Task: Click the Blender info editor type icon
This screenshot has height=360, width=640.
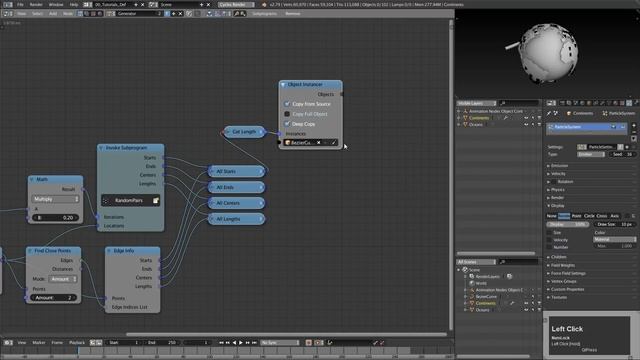Action: 7,4
